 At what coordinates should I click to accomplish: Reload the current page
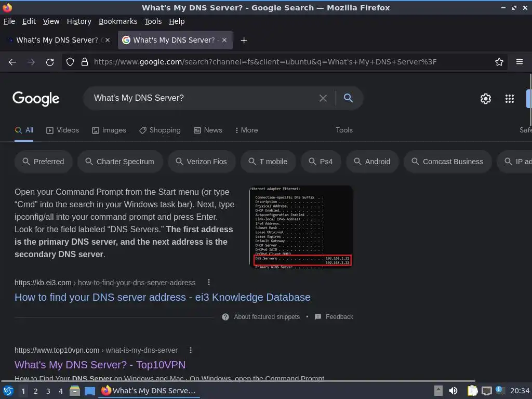[x=50, y=62]
